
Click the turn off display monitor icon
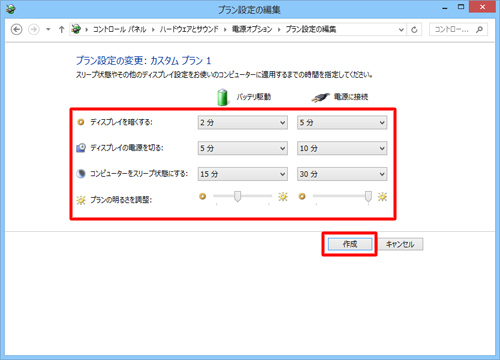pos(81,148)
